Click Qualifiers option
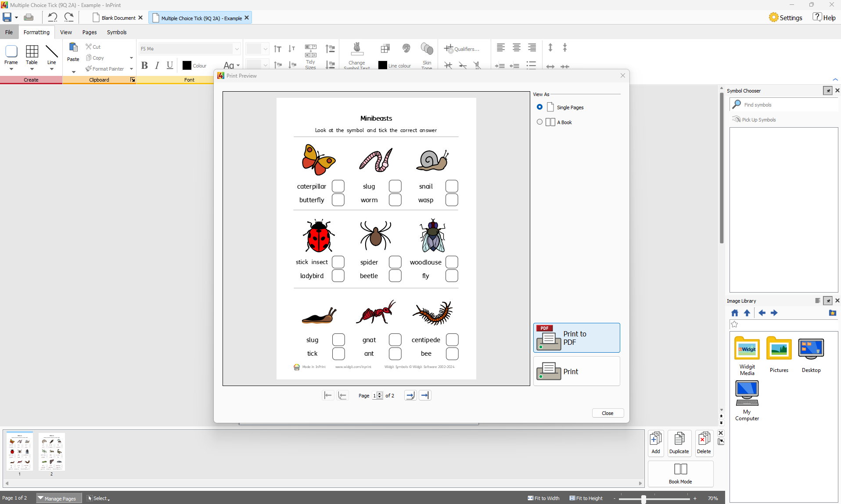This screenshot has width=841, height=504. 462,49
